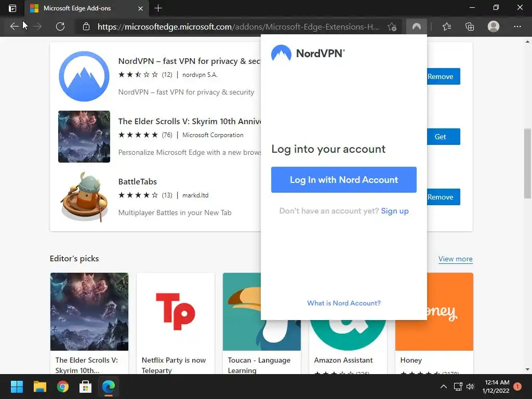Open Elder Scrolls Skyrim list thumbnail
The image size is (532, 399).
pos(84,137)
